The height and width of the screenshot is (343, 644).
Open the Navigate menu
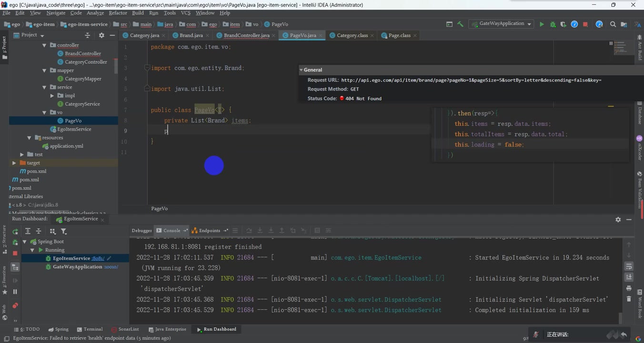pos(56,13)
